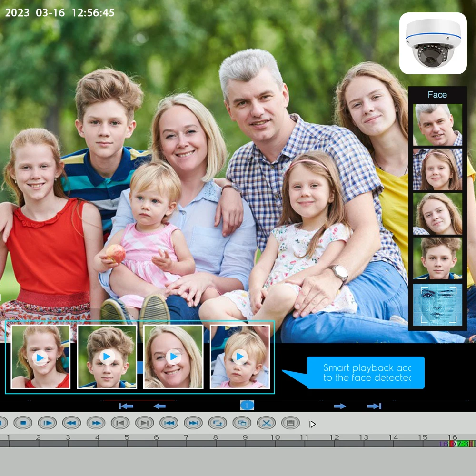Play the blonde woman's face clip
This screenshot has width=476, height=476.
coord(173,357)
